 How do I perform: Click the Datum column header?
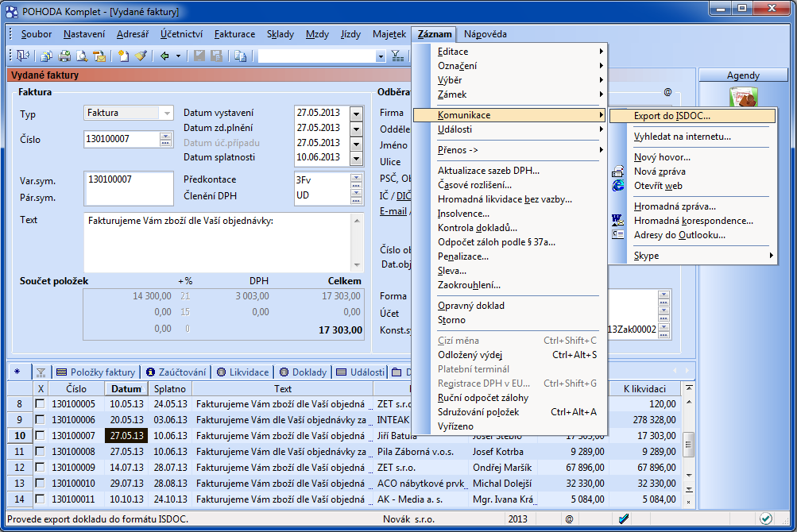pos(126,389)
